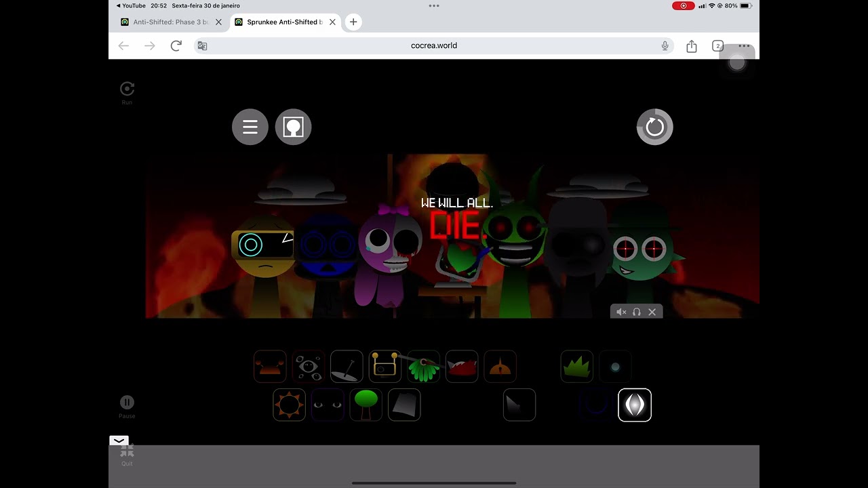
Task: Open the share sheet
Action: (692, 45)
